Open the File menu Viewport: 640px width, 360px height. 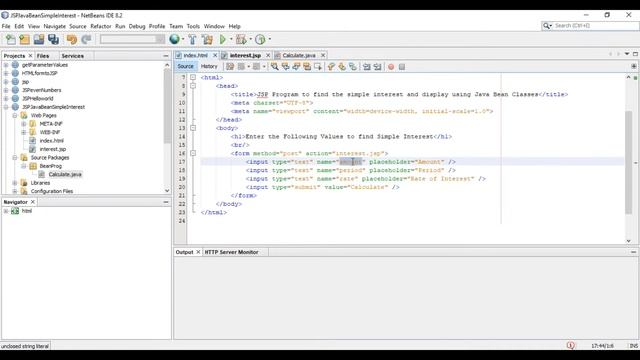(6, 26)
